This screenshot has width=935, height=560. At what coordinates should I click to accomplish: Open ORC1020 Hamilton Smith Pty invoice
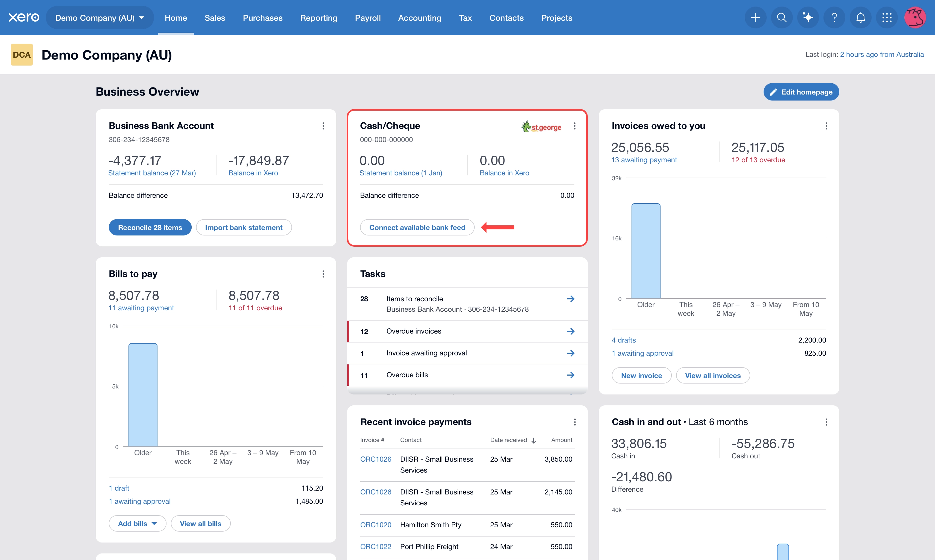point(376,525)
